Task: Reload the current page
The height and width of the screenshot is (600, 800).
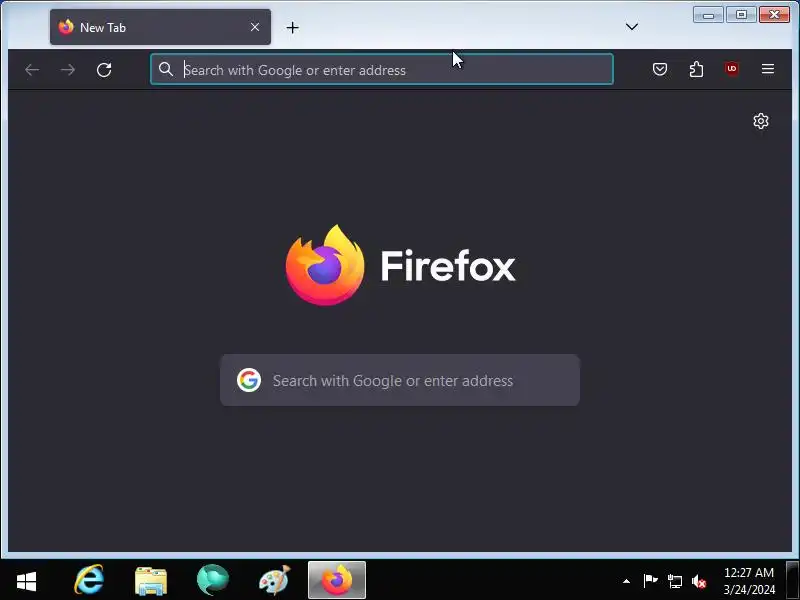Action: point(104,69)
